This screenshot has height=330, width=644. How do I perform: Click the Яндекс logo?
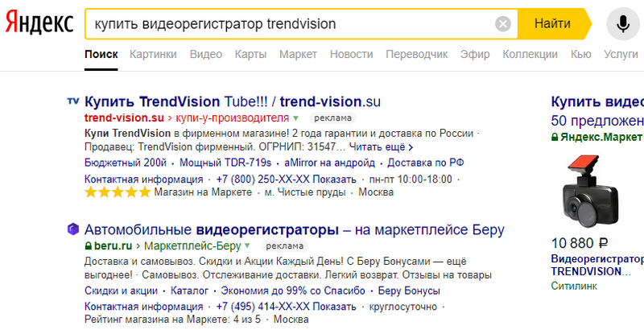pyautogui.click(x=39, y=23)
